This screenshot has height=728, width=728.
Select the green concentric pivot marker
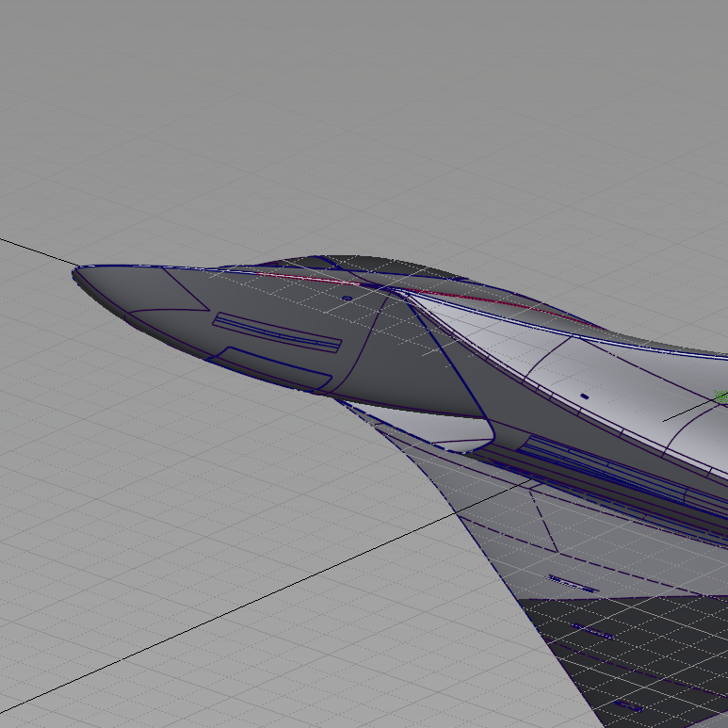pyautogui.click(x=720, y=396)
